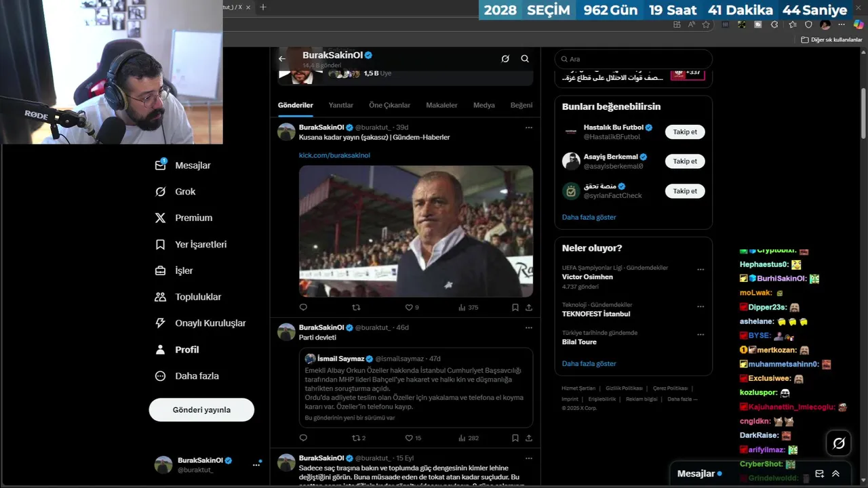Open the Fatih Terim photo in the post
This screenshot has height=488, width=868.
[x=416, y=231]
